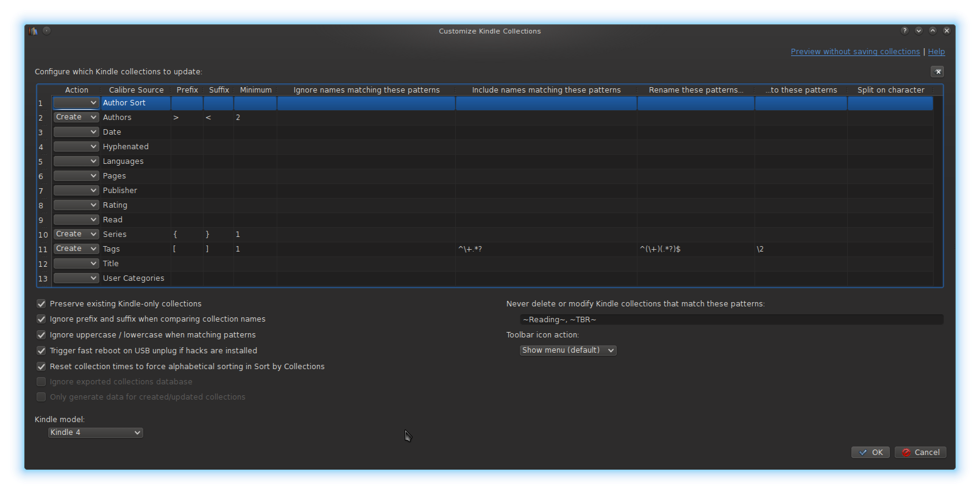Click the Calibre Source column header

(x=137, y=90)
